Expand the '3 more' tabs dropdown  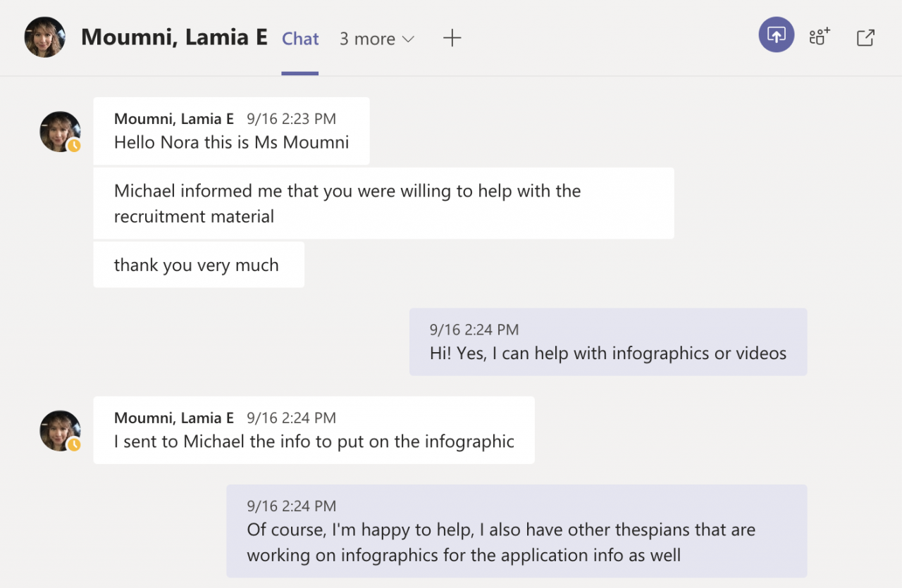click(x=377, y=39)
